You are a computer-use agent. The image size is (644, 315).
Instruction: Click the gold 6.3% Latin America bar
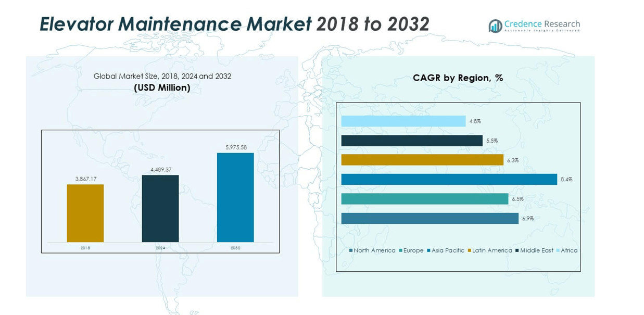[x=422, y=160]
